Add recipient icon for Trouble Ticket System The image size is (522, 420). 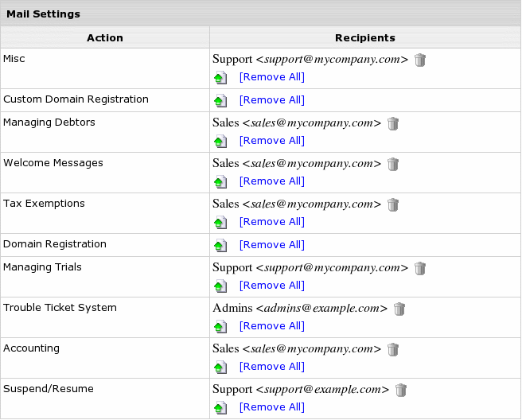point(220,327)
